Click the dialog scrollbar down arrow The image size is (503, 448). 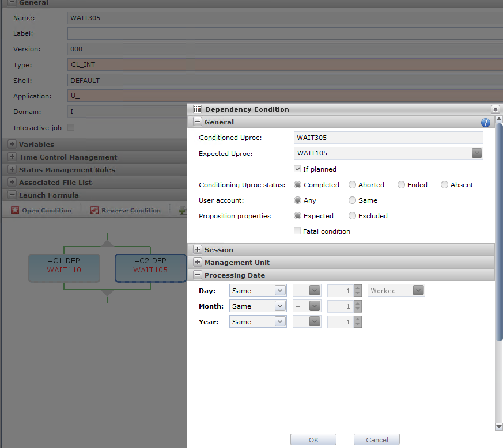[499, 427]
